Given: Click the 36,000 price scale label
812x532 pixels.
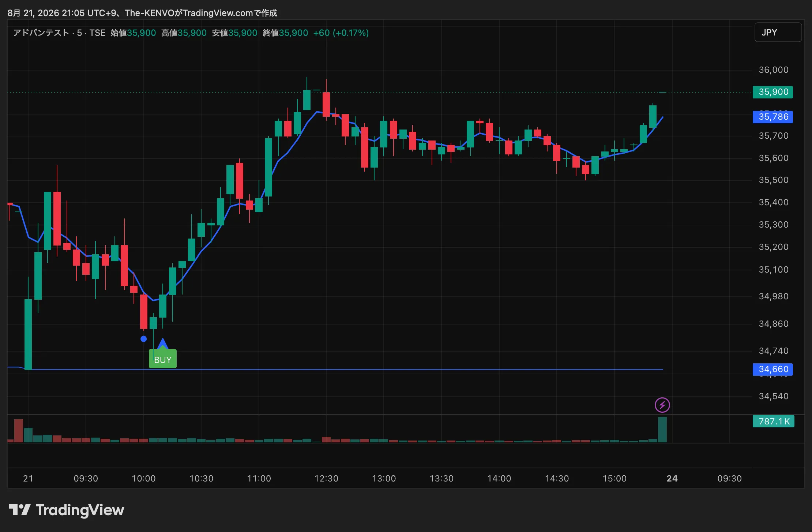Looking at the screenshot, I should coord(774,70).
